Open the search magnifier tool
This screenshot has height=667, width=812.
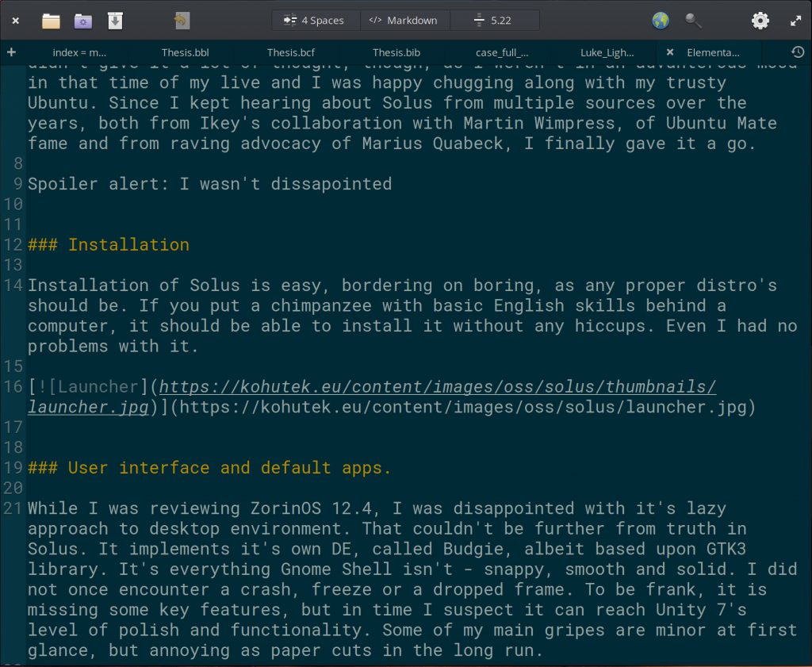(x=693, y=21)
